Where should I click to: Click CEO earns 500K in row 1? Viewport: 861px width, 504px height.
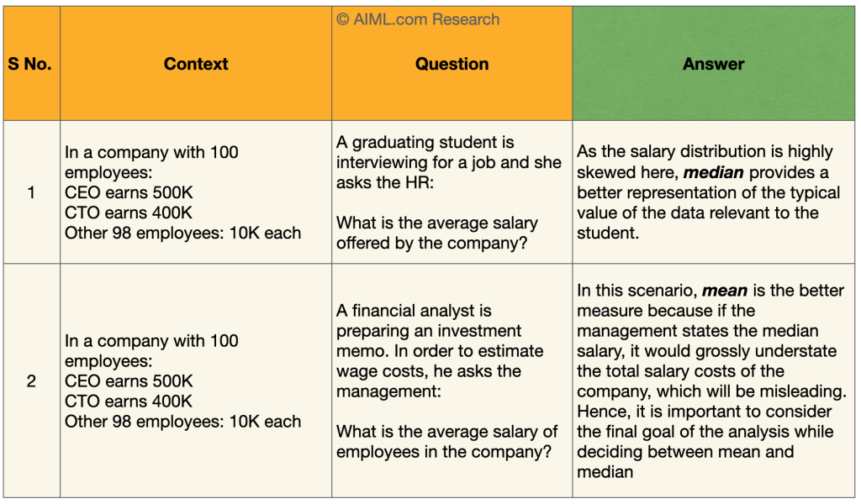point(129,192)
